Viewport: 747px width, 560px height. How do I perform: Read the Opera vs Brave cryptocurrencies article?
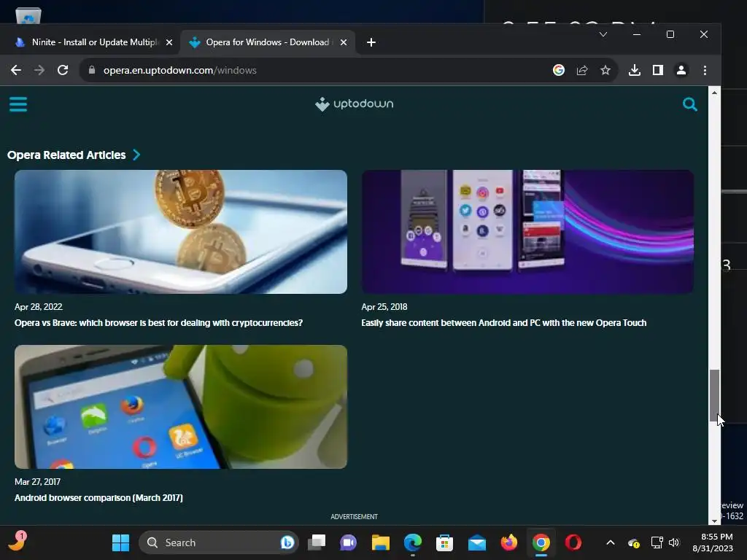click(158, 323)
